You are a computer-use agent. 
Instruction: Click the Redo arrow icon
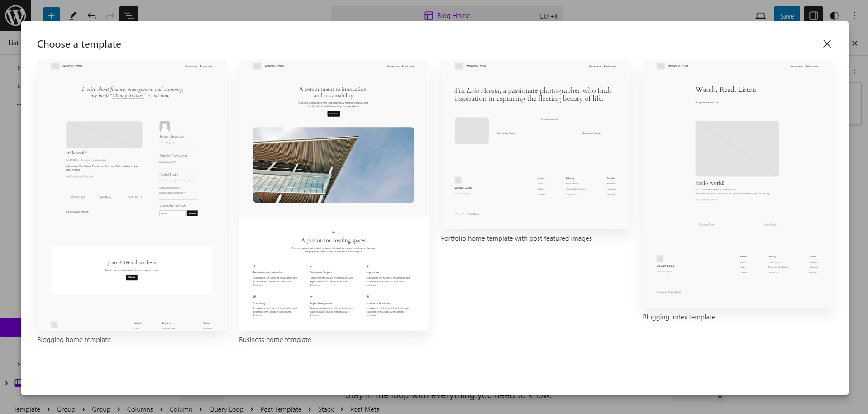pyautogui.click(x=110, y=15)
